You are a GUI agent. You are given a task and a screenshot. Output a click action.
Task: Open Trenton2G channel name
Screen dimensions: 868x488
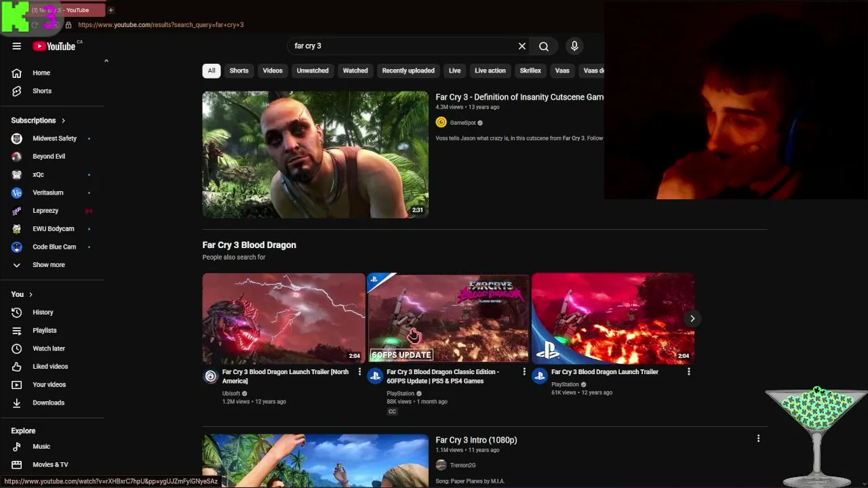462,466
